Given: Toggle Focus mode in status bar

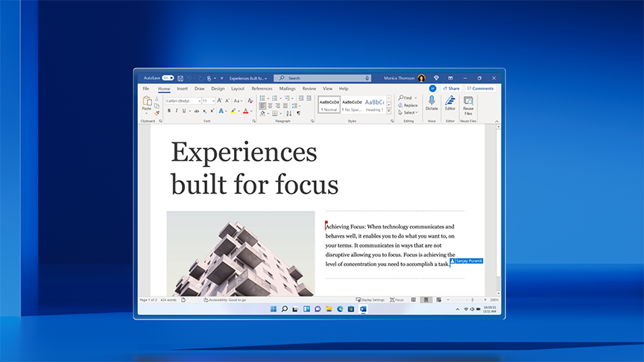Looking at the screenshot, I should [x=397, y=299].
